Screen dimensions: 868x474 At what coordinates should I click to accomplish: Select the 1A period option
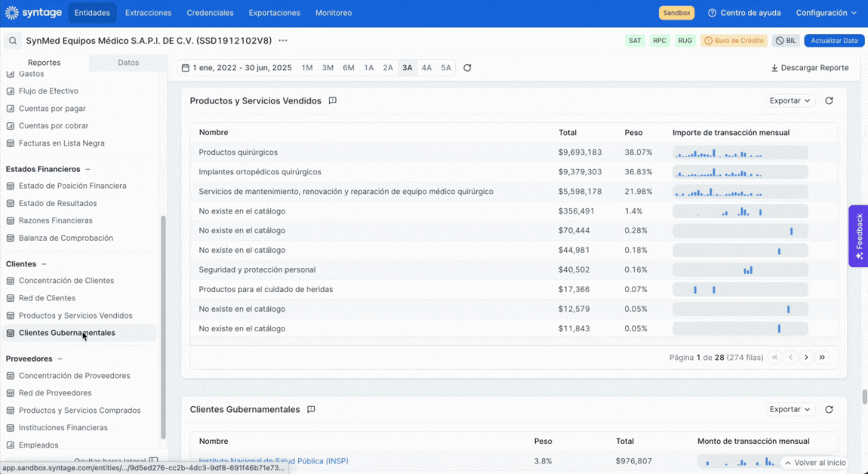click(368, 68)
